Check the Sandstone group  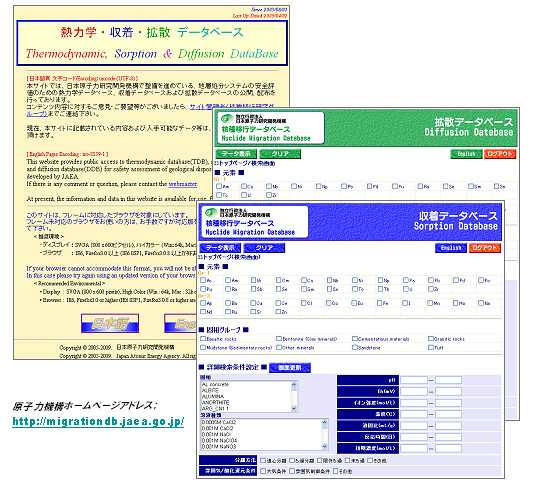[355, 348]
